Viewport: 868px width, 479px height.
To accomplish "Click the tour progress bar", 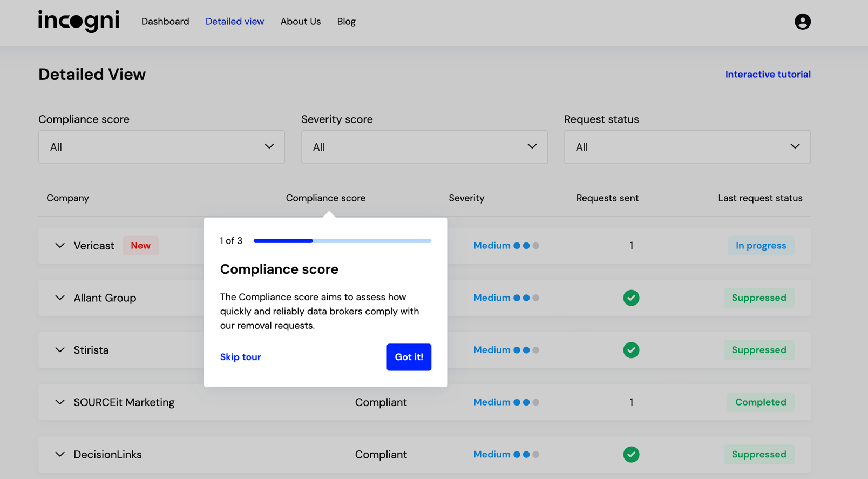I will [342, 241].
